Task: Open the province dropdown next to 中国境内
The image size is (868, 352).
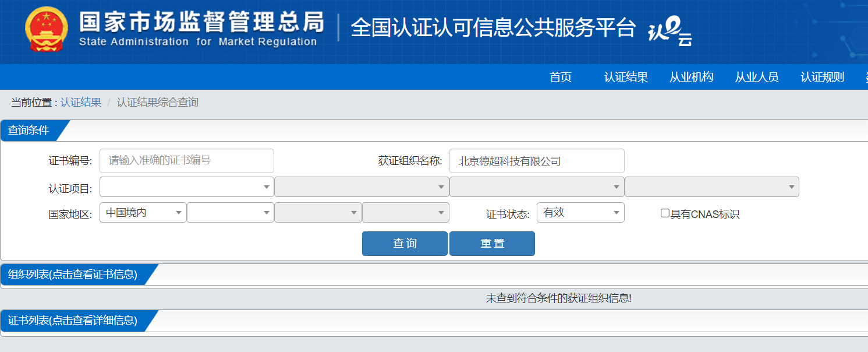Action: point(231,213)
